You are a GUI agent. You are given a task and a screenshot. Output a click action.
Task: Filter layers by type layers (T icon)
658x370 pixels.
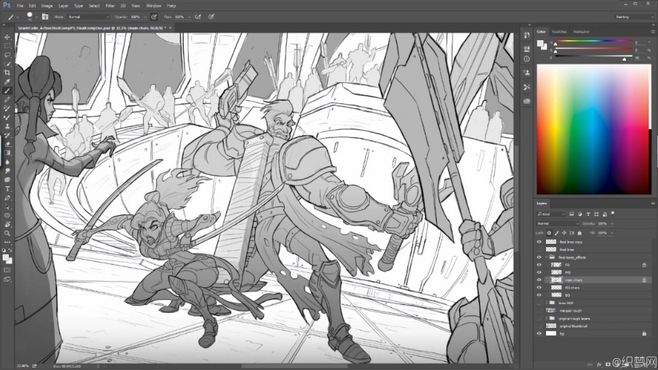[x=588, y=214]
